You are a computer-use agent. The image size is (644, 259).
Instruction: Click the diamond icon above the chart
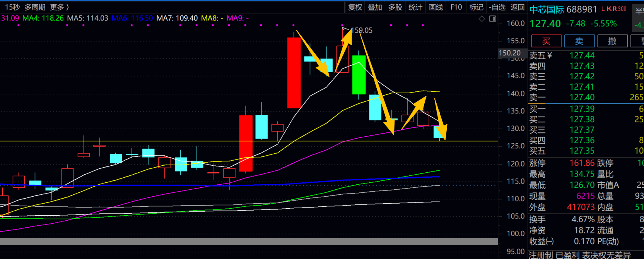(482, 19)
